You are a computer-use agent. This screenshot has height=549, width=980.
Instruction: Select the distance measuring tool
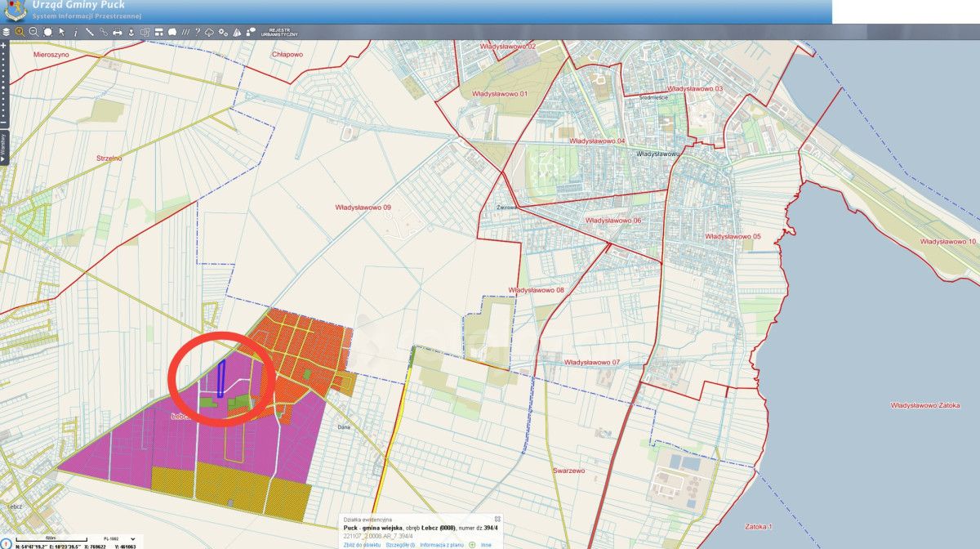89,32
